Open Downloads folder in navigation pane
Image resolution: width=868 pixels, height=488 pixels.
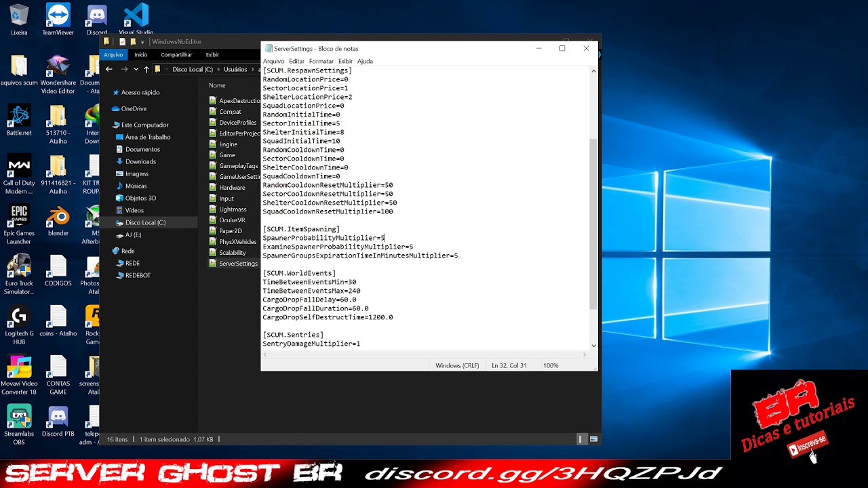[140, 161]
